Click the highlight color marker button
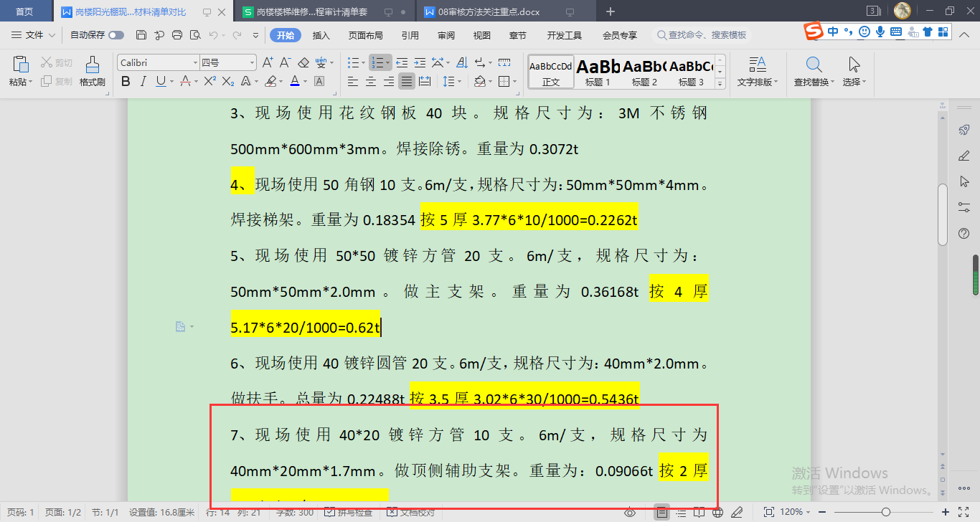980x522 pixels. tap(270, 81)
